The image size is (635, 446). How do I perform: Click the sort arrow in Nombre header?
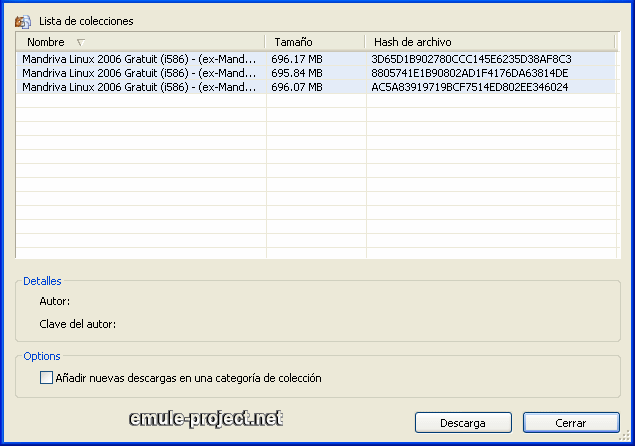80,42
